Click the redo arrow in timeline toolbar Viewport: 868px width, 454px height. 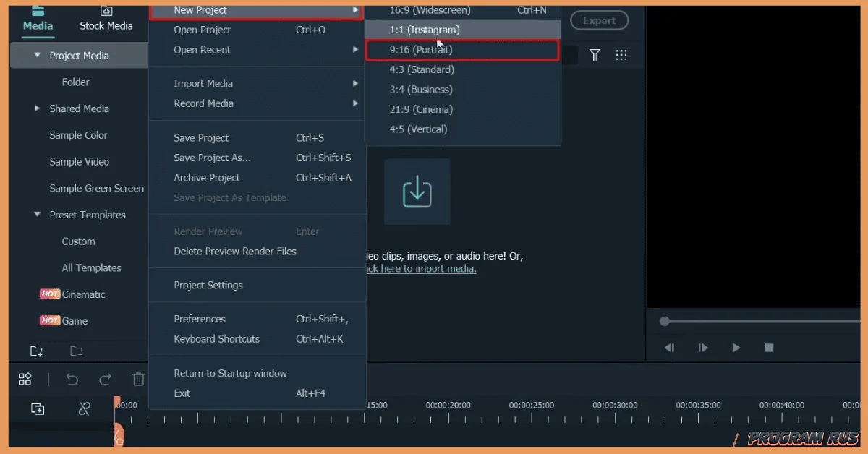point(106,379)
